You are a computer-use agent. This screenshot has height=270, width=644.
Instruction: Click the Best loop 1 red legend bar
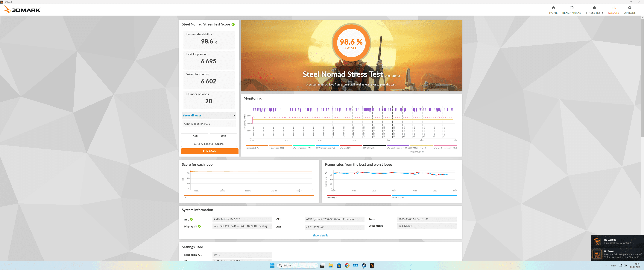click(x=359, y=195)
